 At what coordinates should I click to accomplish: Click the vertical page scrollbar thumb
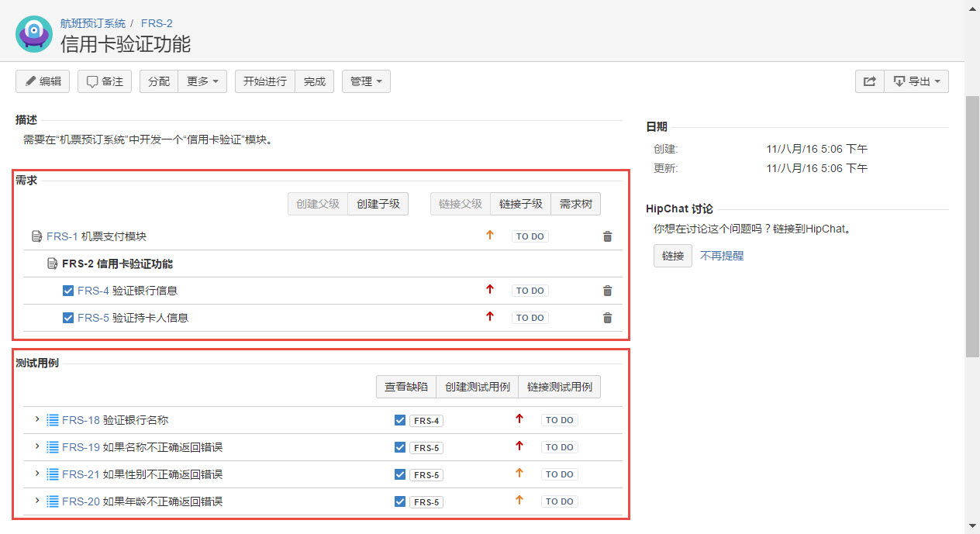click(972, 226)
